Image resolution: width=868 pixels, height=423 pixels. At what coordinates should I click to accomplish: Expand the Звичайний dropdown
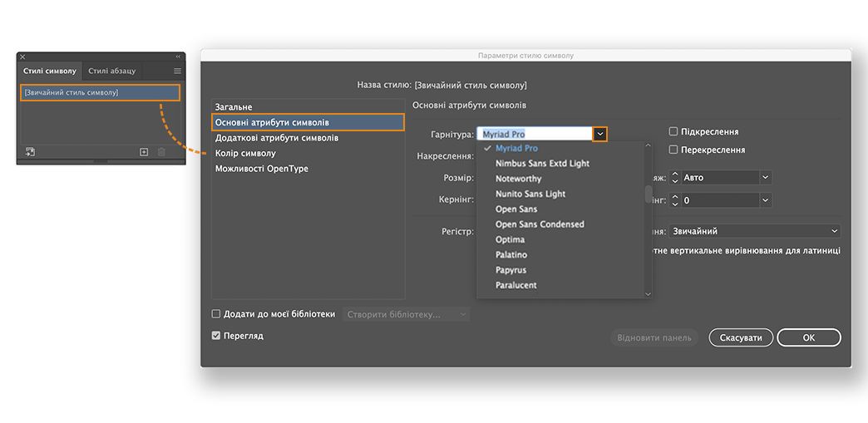pos(834,231)
